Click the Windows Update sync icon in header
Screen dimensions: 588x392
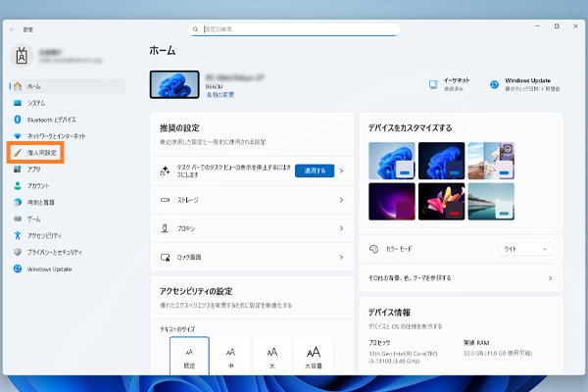[494, 84]
